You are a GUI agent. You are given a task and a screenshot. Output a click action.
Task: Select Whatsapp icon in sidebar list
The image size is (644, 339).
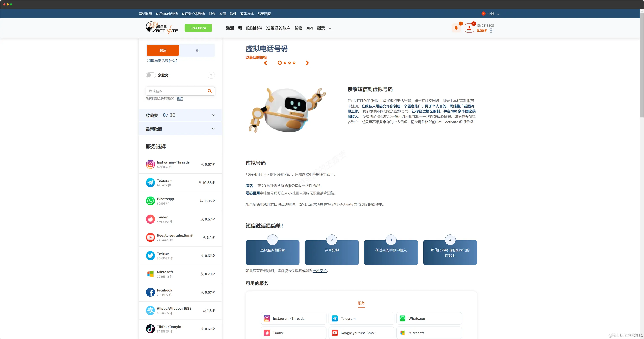[150, 201]
